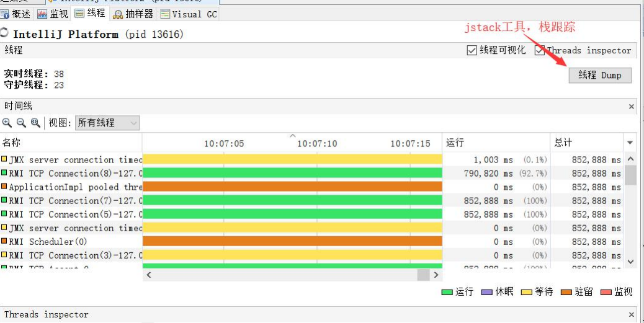Image resolution: width=644 pixels, height=323 pixels.
Task: Select the RMI TCP Connection(7) thread row
Action: (x=312, y=201)
